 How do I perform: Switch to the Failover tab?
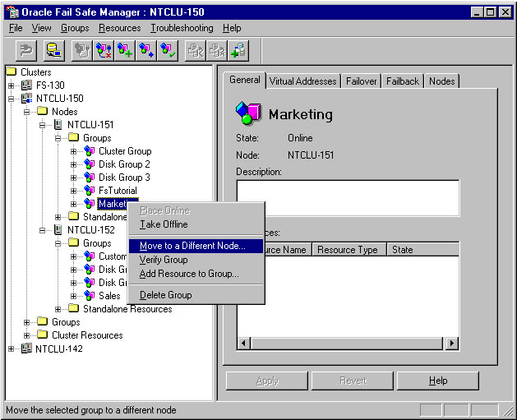[x=361, y=81]
